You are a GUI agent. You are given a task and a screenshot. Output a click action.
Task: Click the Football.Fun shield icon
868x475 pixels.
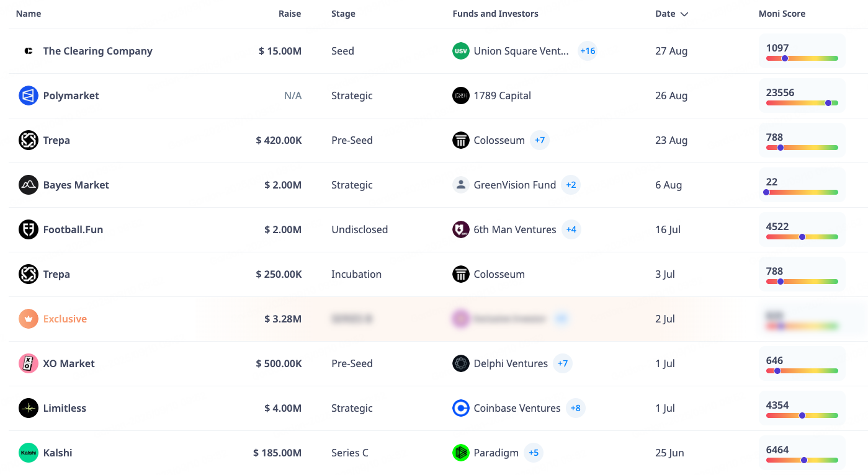[29, 229]
